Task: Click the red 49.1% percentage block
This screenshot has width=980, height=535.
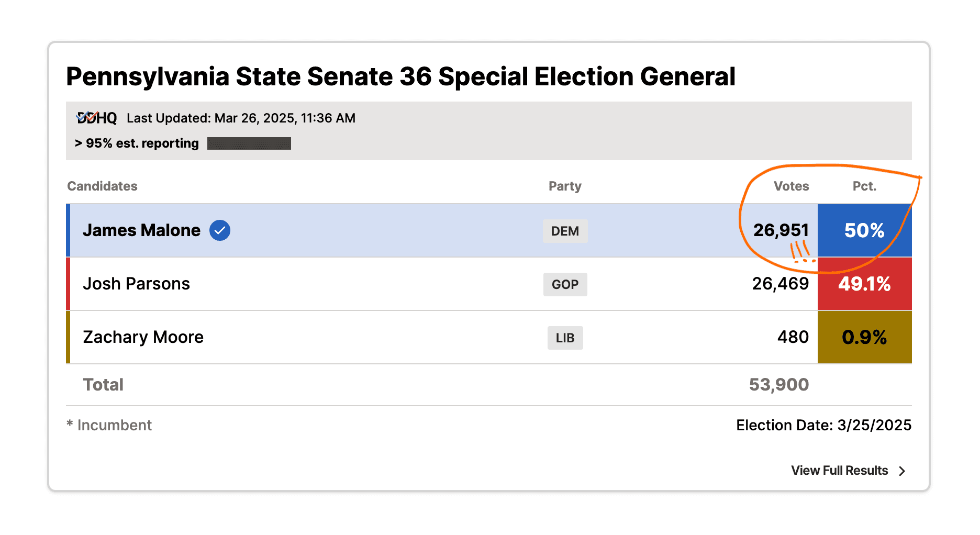Action: 864,284
